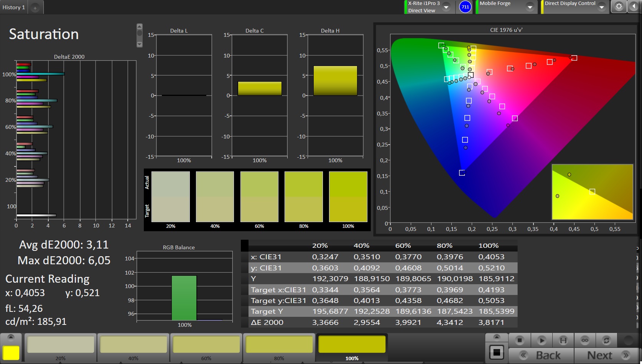Select the 60% saturation patch button
642x364 pixels.
tap(206, 348)
